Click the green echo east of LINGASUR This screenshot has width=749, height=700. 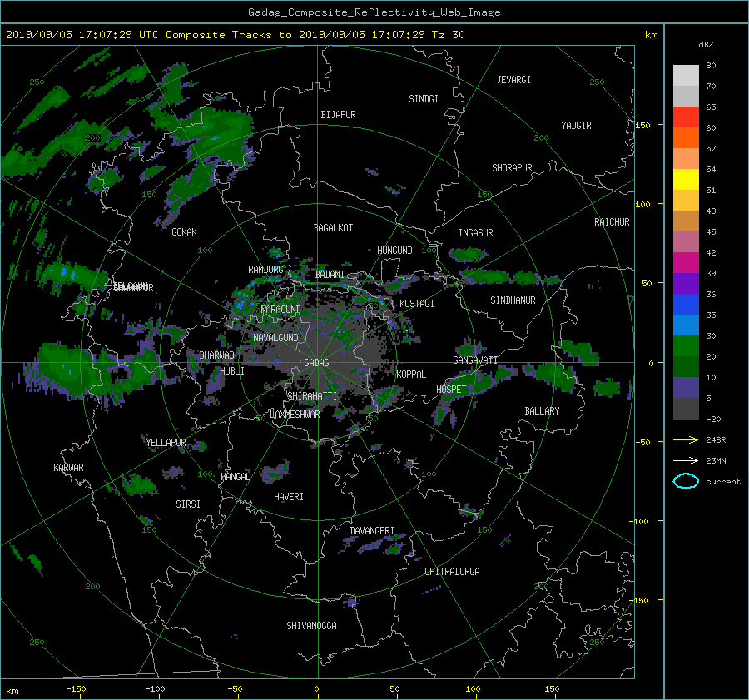[469, 254]
